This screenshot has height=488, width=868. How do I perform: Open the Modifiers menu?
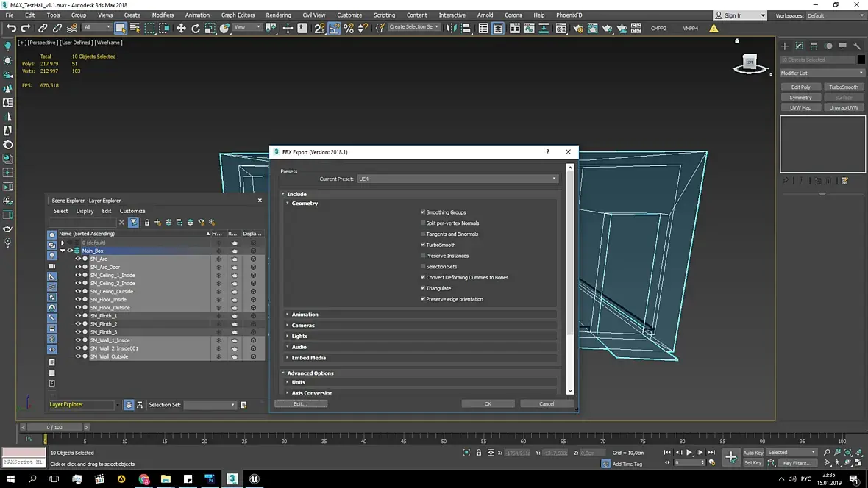tap(163, 15)
